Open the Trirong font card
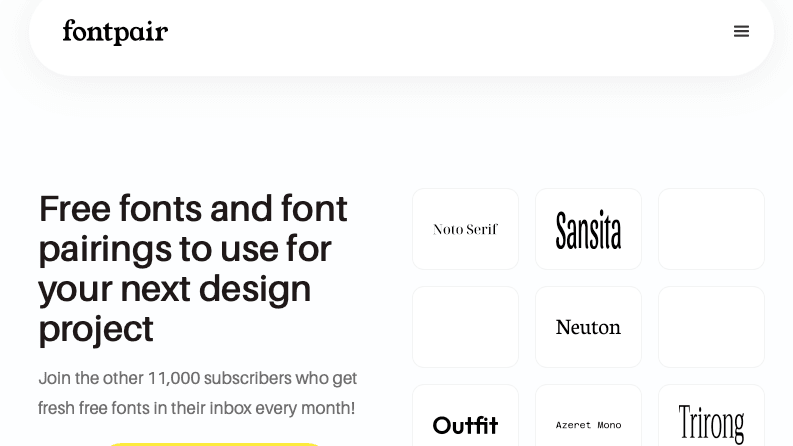 tap(711, 416)
